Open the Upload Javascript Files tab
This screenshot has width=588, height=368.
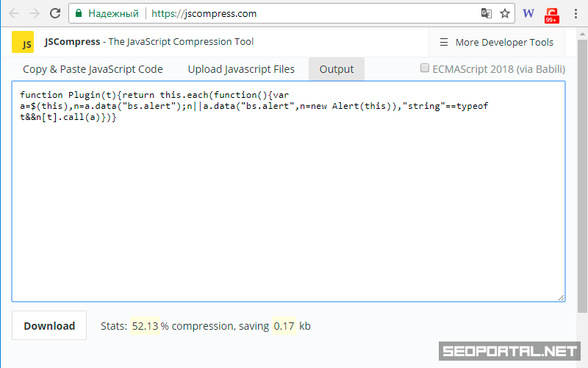241,69
